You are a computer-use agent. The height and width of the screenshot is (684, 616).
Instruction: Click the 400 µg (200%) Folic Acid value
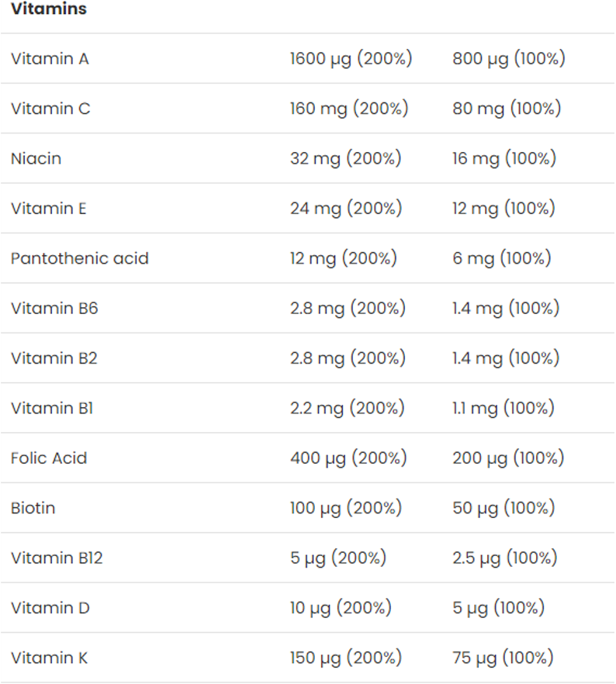point(348,458)
